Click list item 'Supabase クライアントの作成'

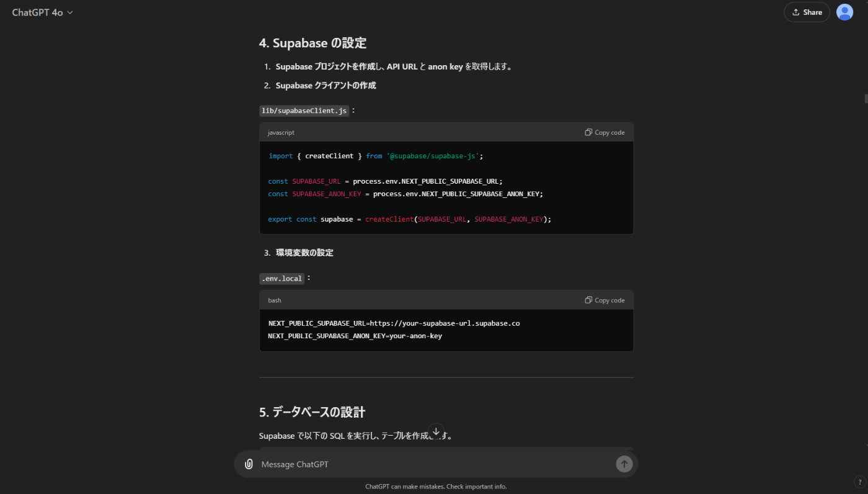[325, 86]
